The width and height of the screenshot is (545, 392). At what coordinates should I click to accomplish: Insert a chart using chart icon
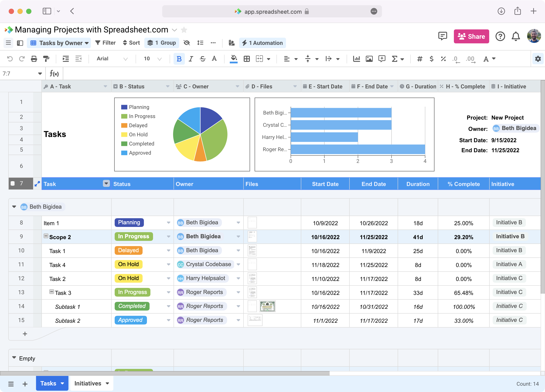[356, 59]
